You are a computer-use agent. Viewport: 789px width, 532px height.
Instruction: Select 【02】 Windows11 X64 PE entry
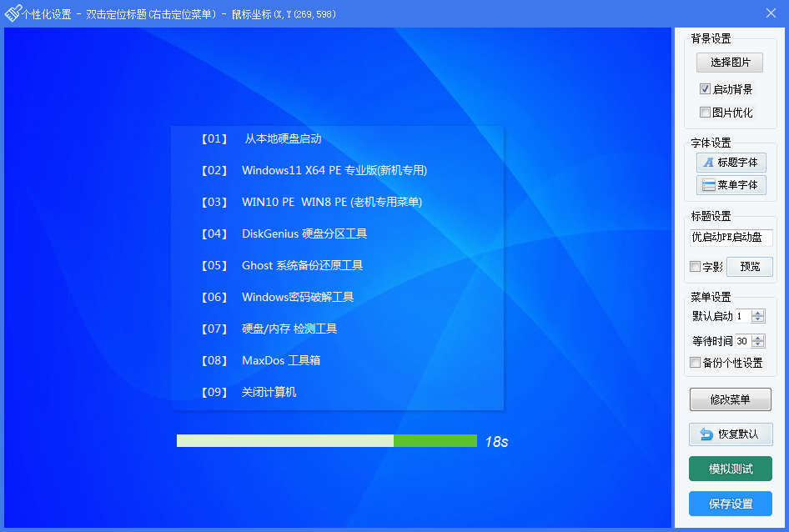point(314,171)
